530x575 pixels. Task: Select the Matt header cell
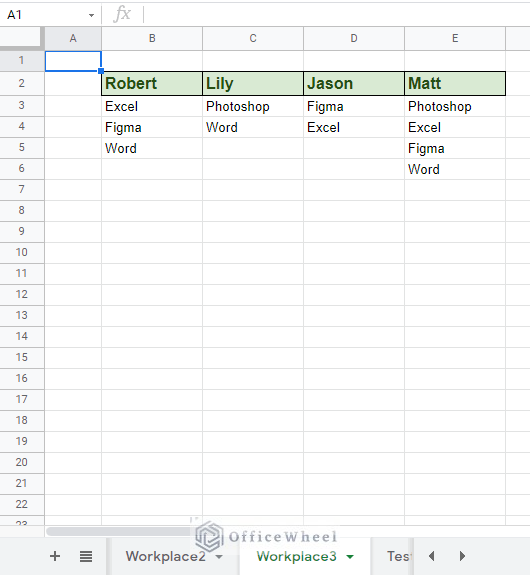[x=455, y=84]
